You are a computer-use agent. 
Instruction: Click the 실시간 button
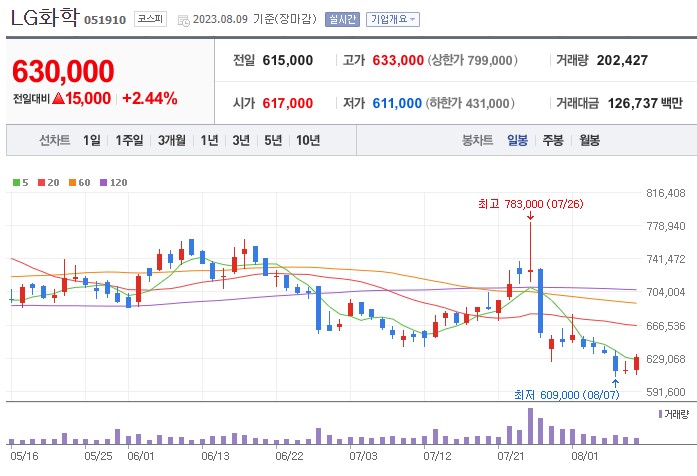(342, 20)
